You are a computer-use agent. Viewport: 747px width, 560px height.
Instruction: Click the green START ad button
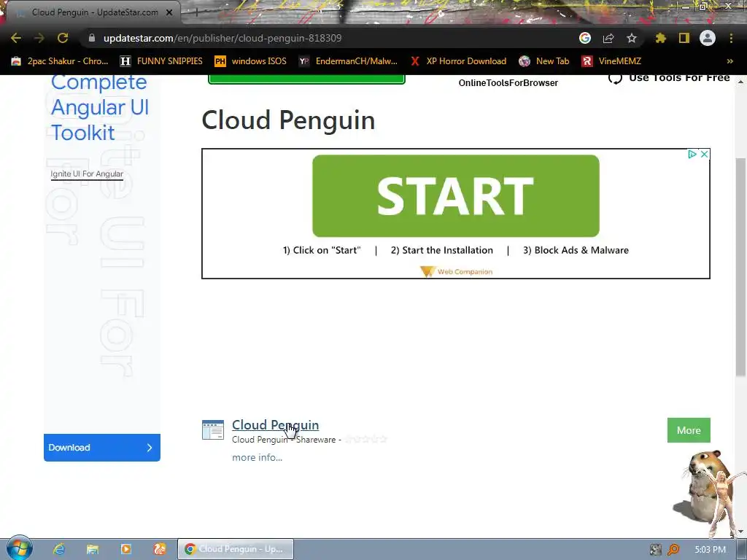pos(455,195)
